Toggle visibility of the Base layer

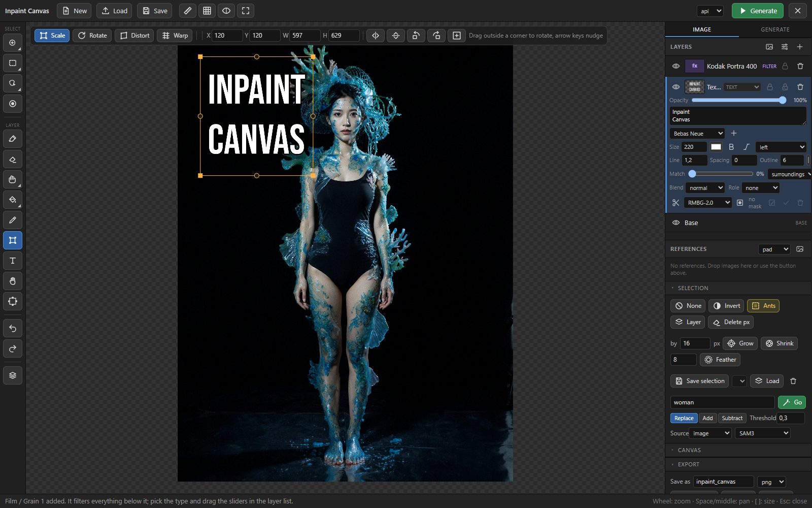point(676,223)
